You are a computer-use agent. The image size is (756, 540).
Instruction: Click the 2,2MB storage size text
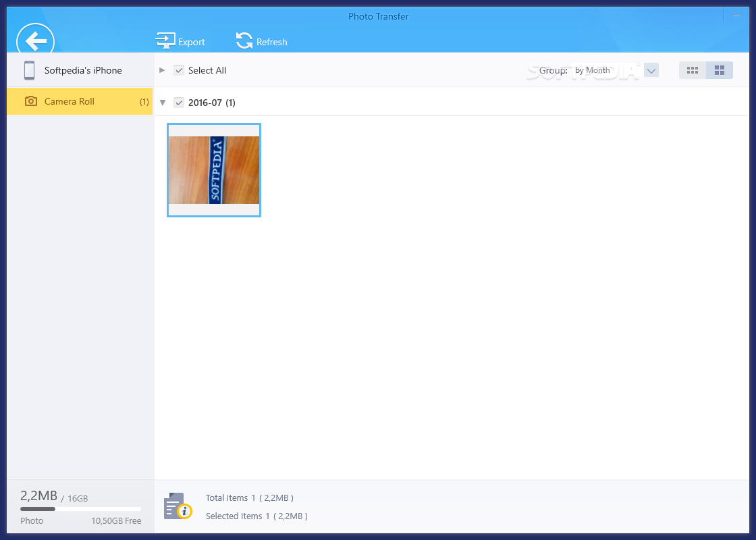click(x=38, y=495)
